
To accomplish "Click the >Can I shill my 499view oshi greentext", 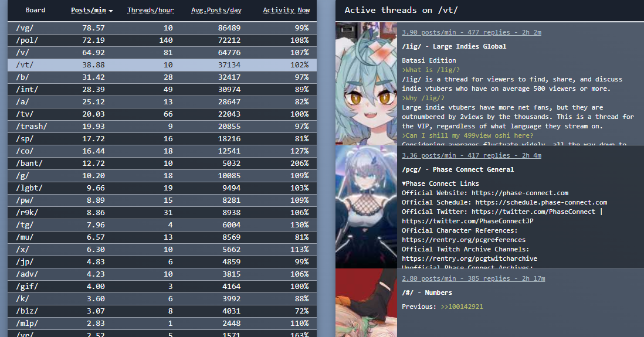I will click(467, 135).
